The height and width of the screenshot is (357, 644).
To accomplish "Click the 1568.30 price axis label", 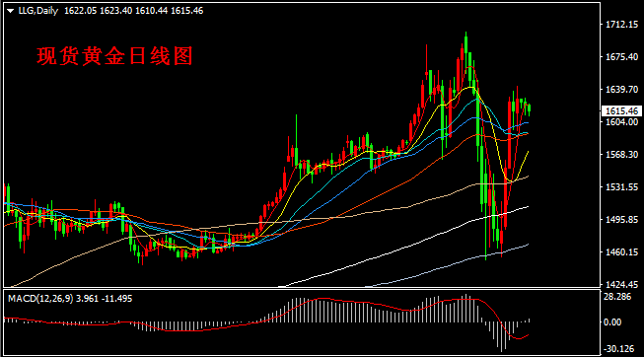I will click(622, 155).
